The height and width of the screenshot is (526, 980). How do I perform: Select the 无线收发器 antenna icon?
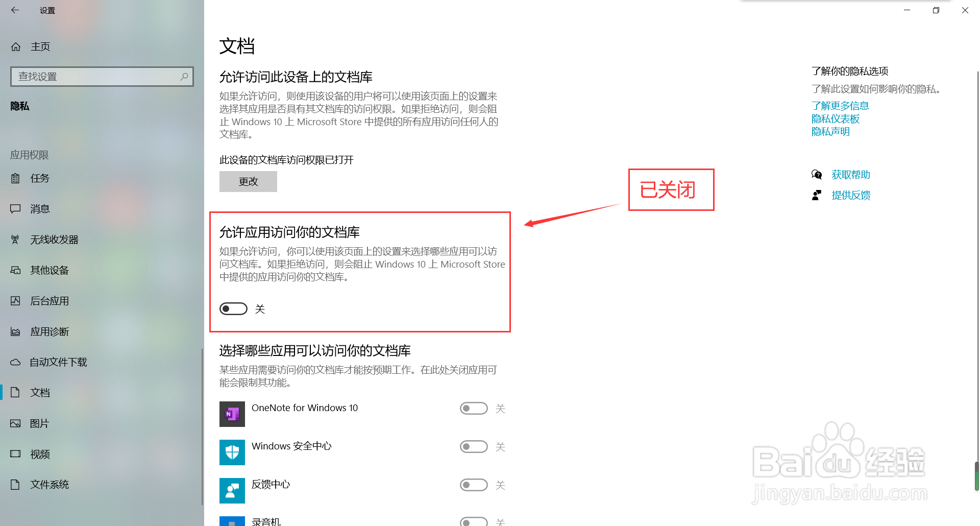pyautogui.click(x=15, y=240)
